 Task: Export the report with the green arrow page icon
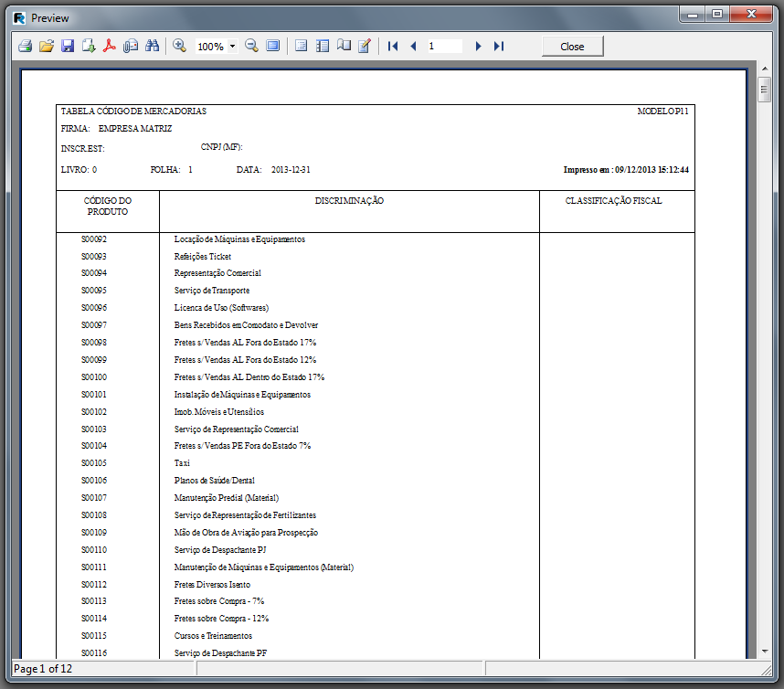click(89, 47)
